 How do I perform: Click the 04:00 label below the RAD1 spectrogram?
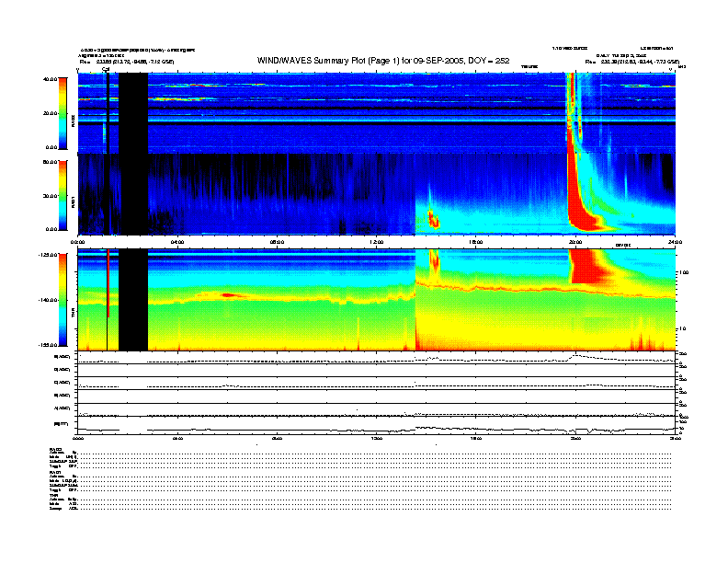pyautogui.click(x=177, y=242)
